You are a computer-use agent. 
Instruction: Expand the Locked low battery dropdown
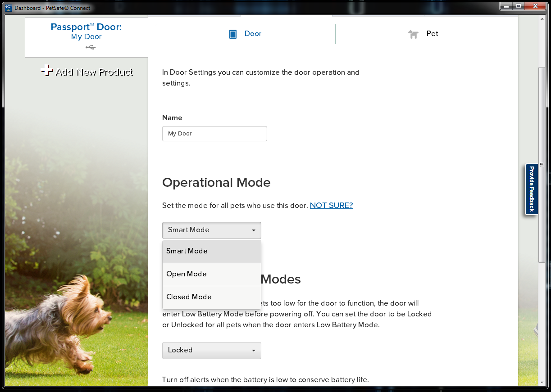pyautogui.click(x=211, y=350)
